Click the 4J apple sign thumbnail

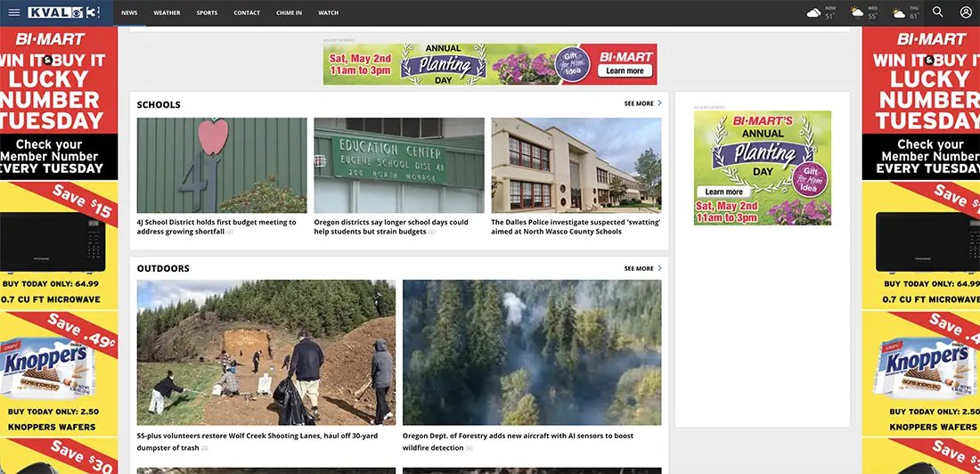point(222,165)
